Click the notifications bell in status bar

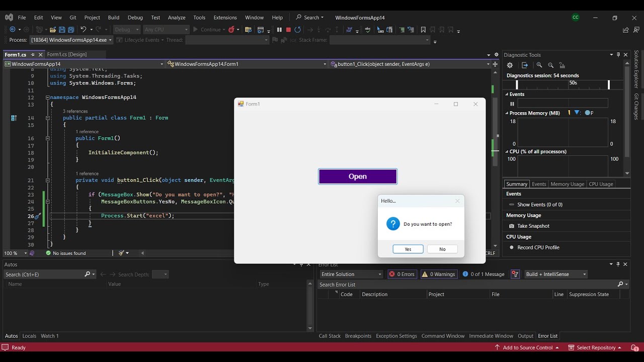click(x=635, y=348)
